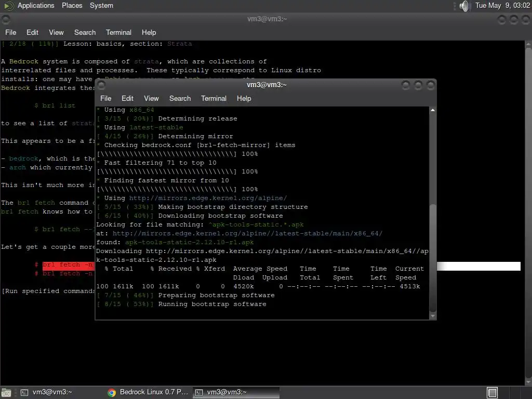
Task: Open View menu of background terminal
Action: pyautogui.click(x=56, y=33)
